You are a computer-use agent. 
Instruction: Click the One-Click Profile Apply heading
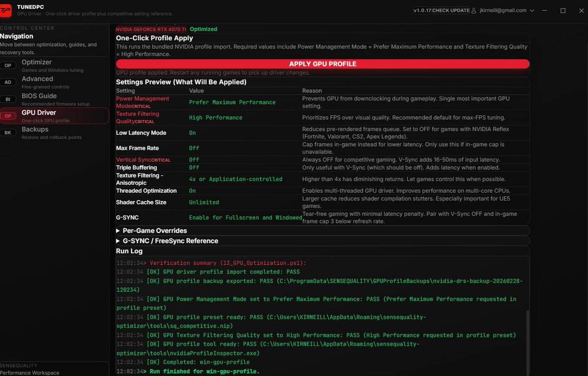[x=154, y=38]
